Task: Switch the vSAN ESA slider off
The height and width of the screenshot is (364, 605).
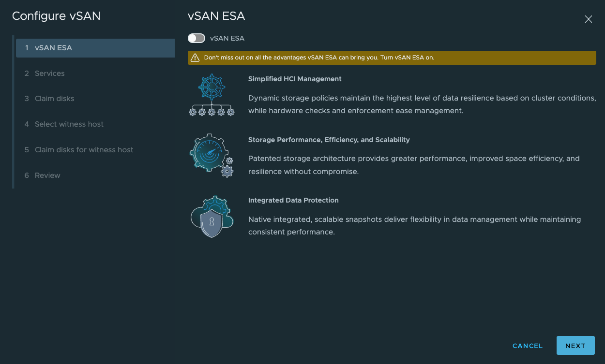Action: pyautogui.click(x=197, y=38)
